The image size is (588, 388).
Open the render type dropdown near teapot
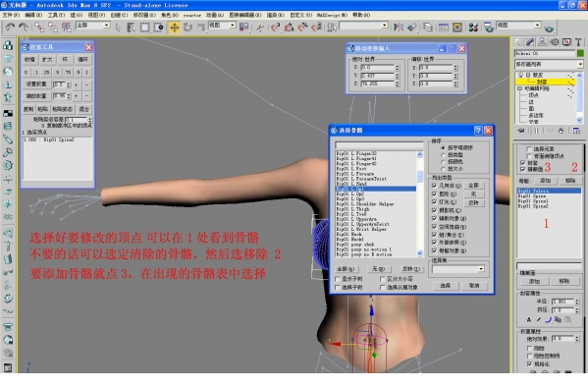click(538, 26)
